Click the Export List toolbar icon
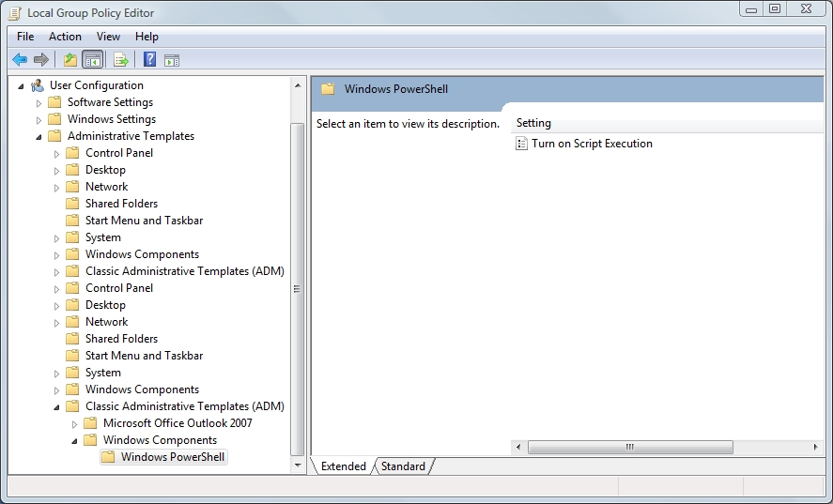 click(121, 60)
